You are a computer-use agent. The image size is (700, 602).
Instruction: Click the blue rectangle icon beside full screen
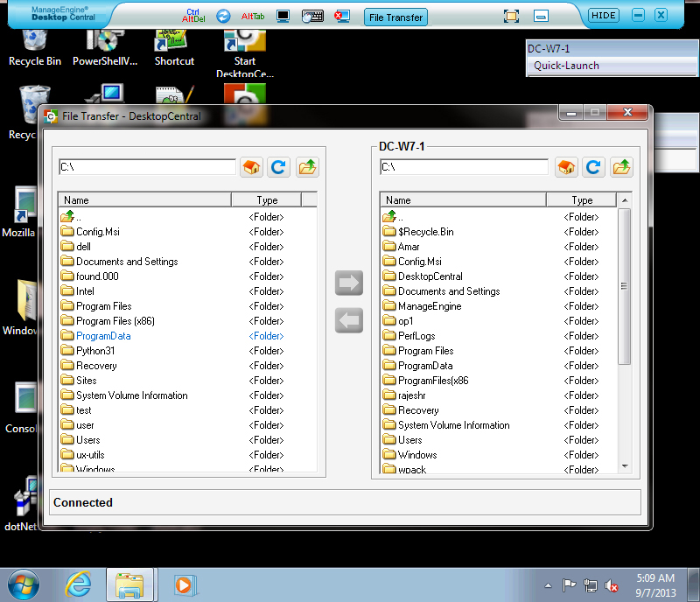click(541, 17)
